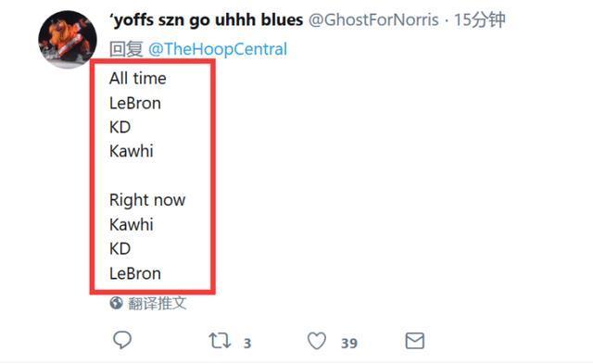
Task: Click the 回复 label before the mention
Action: (x=126, y=49)
